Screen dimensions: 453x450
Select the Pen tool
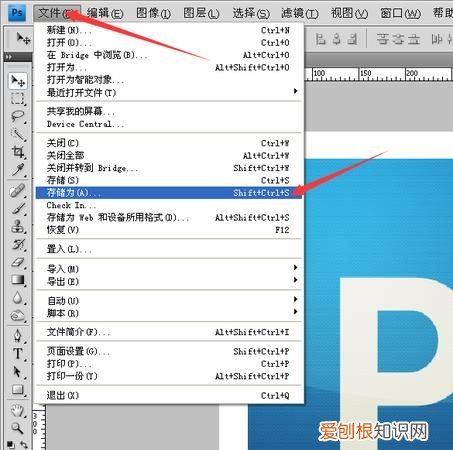point(18,336)
